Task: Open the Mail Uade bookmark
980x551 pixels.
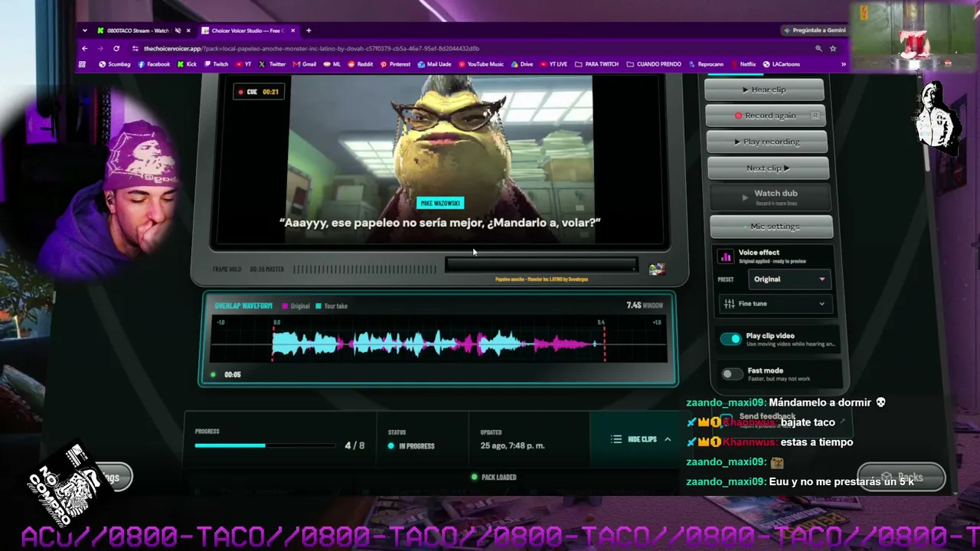Action: 435,64
